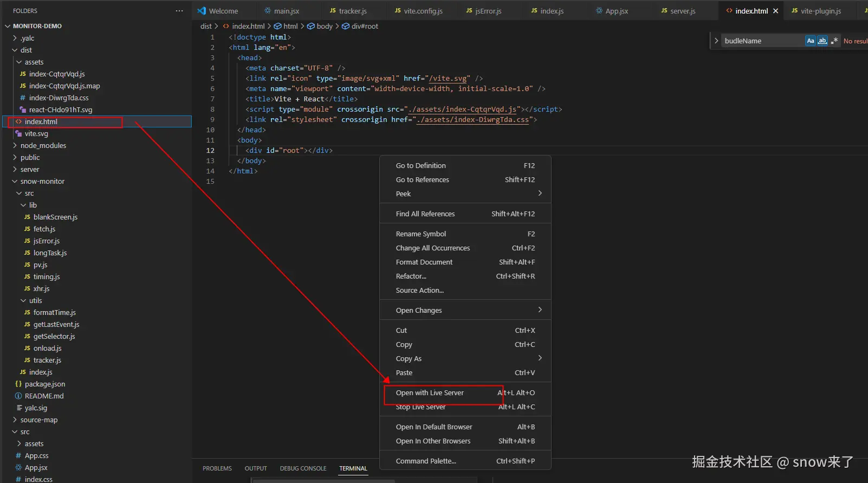The height and width of the screenshot is (483, 868).
Task: Switch to the vite-plugin.js tab
Action: tap(821, 11)
